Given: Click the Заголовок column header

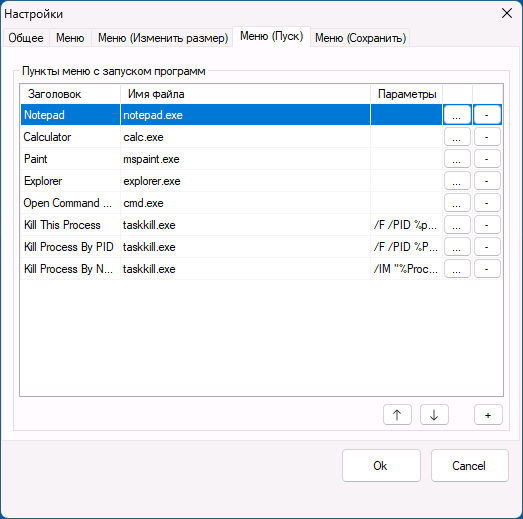Looking at the screenshot, I should 70,94.
